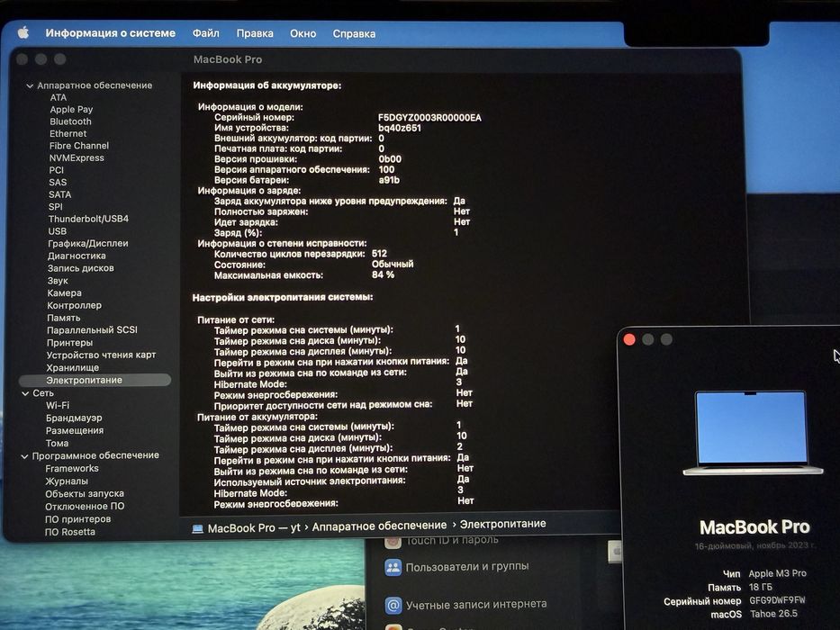Select SPI in the sidebar
Image resolution: width=840 pixels, height=630 pixels.
click(x=55, y=207)
